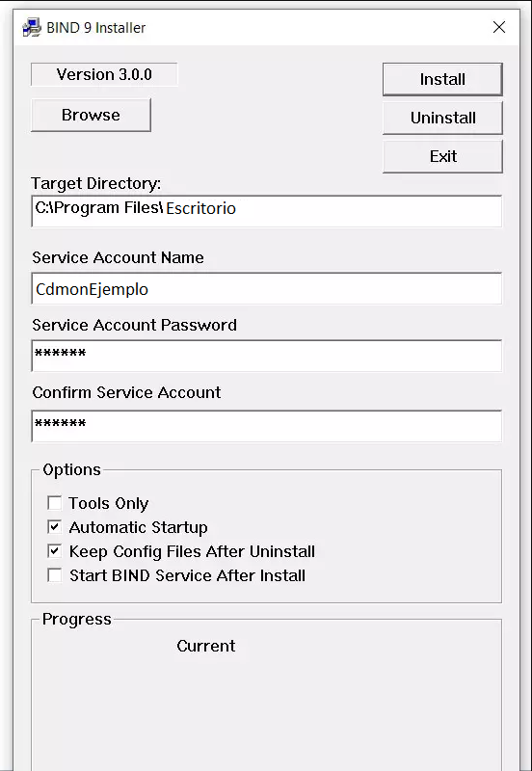Click the Version 3.0.0 display box
Screen dimensions: 532x771
[x=104, y=74]
